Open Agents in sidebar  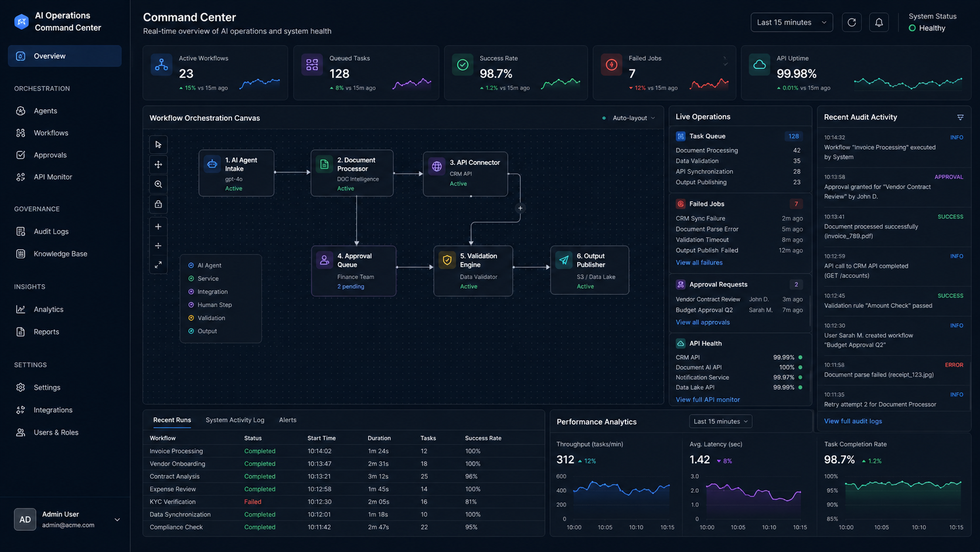[x=64, y=111]
